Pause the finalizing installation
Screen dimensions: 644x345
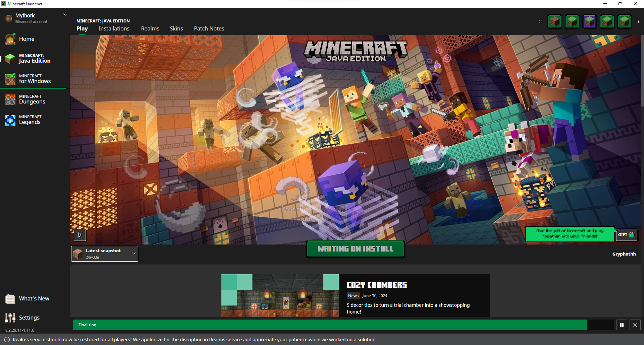(x=622, y=325)
